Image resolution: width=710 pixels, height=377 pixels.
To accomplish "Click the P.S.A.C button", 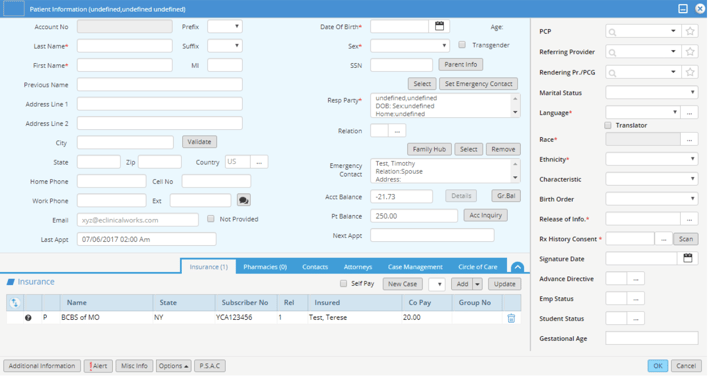I will coord(210,366).
